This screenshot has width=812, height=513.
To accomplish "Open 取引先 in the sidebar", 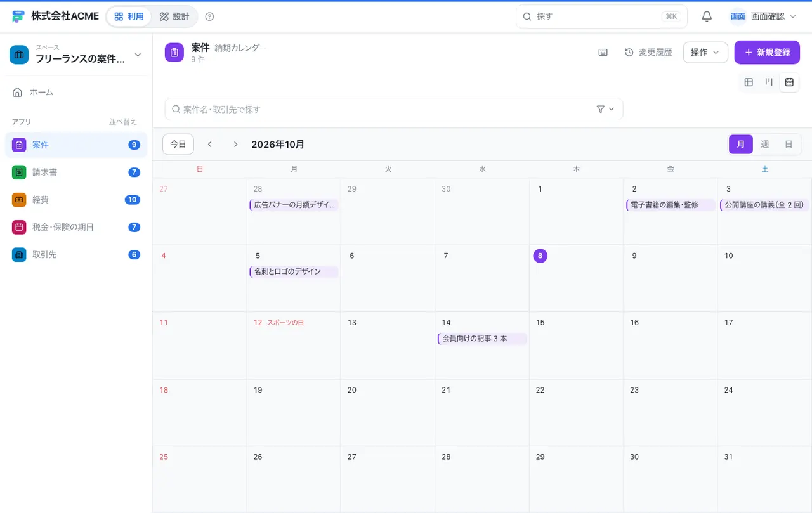I will point(76,254).
